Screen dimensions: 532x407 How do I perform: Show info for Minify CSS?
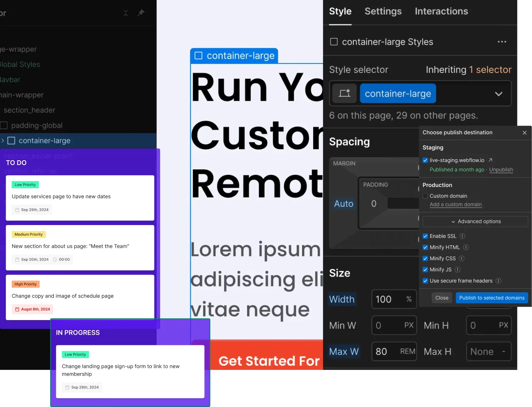[462, 259]
